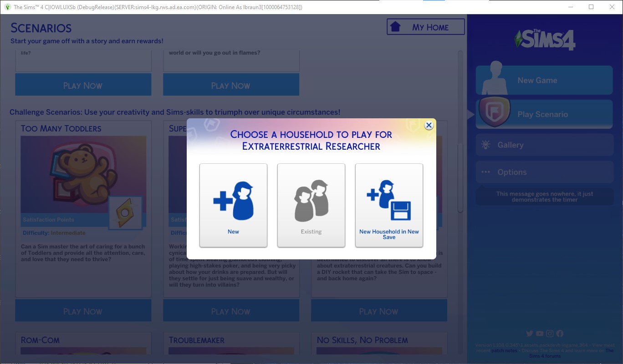Click the Options three-dots icon
The height and width of the screenshot is (364, 623).
485,172
